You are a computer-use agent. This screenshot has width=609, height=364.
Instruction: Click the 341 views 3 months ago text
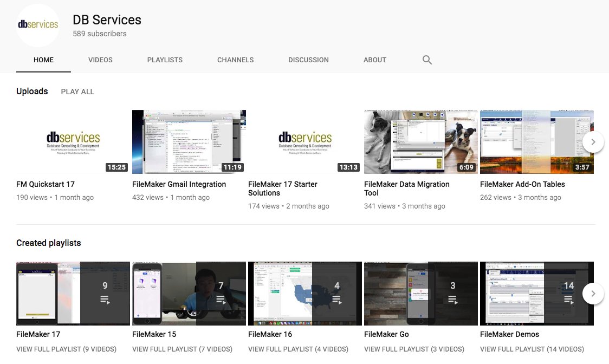point(404,206)
